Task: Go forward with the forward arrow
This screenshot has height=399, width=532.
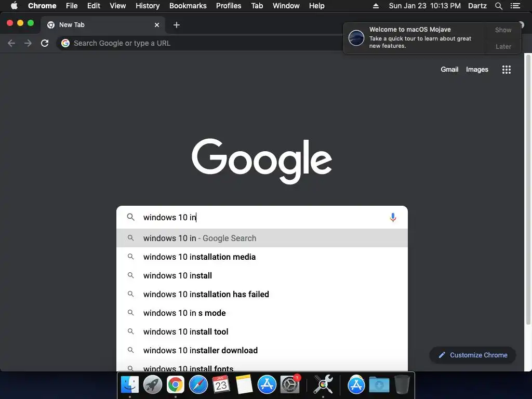Action: click(28, 43)
